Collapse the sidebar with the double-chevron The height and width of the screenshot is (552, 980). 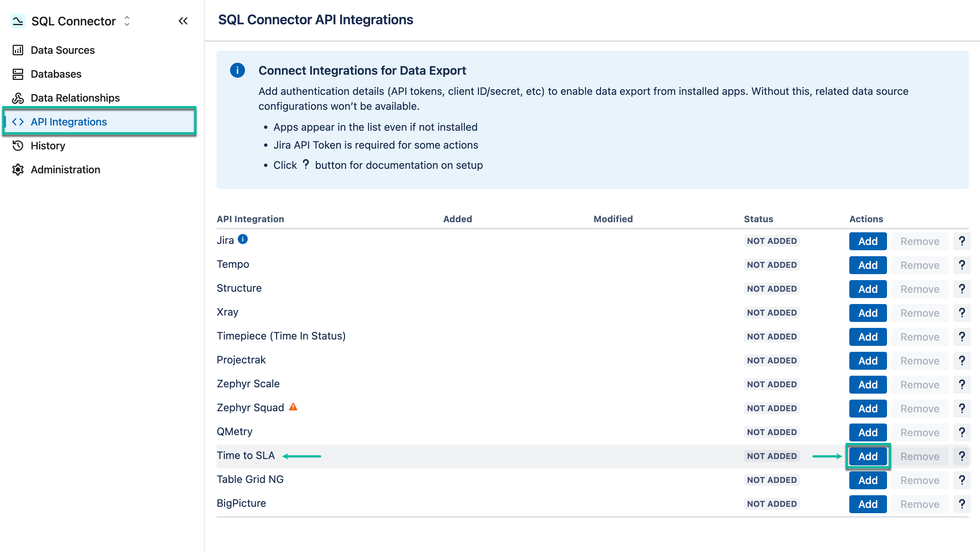pyautogui.click(x=183, y=21)
